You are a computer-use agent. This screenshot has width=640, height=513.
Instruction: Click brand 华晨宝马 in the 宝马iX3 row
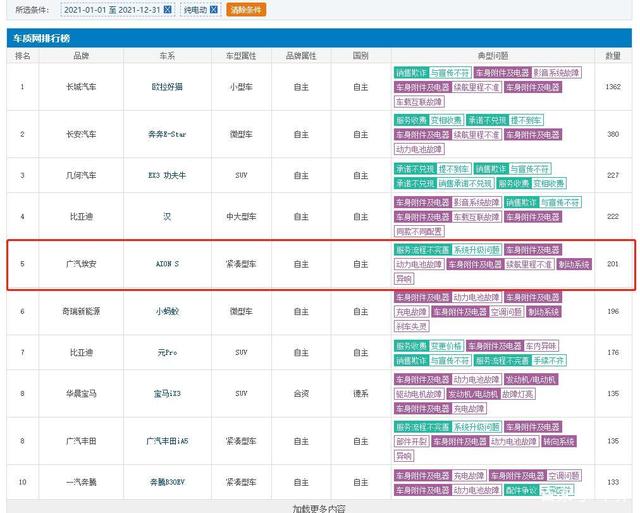81,394
